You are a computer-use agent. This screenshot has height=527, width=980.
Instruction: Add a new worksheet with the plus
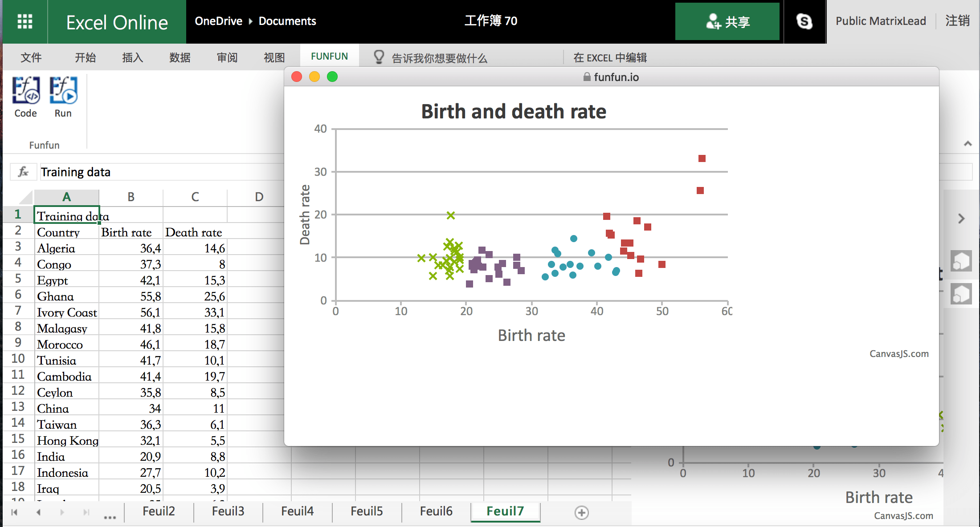(x=581, y=512)
